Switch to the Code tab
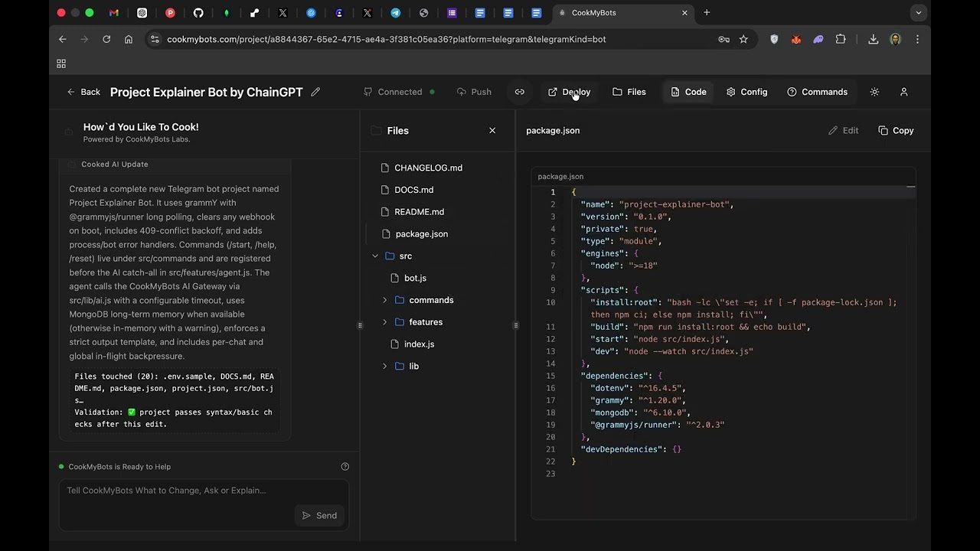 [688, 92]
